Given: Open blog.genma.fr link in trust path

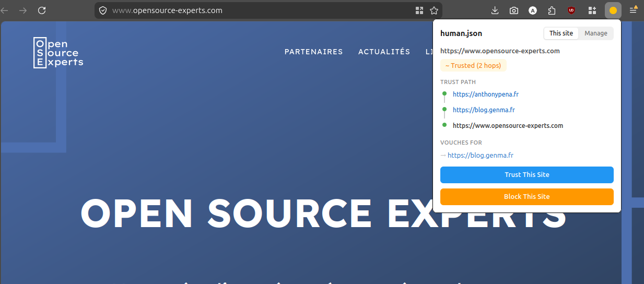Looking at the screenshot, I should coord(484,110).
